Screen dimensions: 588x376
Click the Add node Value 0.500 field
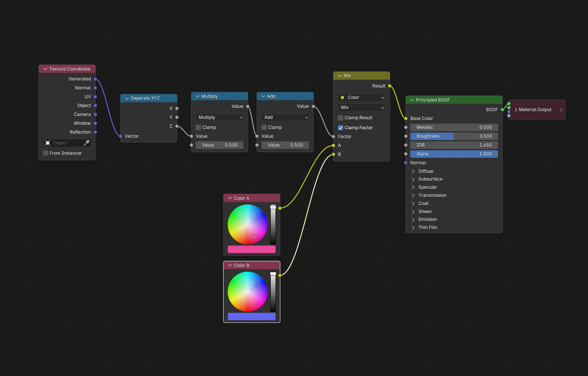click(285, 145)
